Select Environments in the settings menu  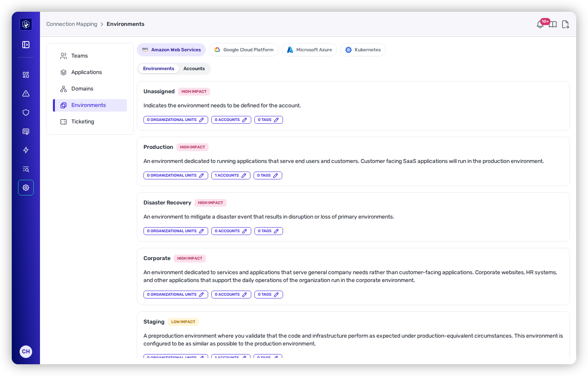pyautogui.click(x=90, y=105)
